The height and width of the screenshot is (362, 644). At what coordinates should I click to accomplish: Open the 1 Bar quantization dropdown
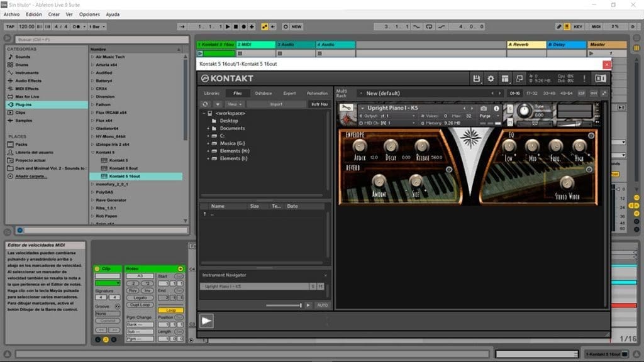point(97,26)
